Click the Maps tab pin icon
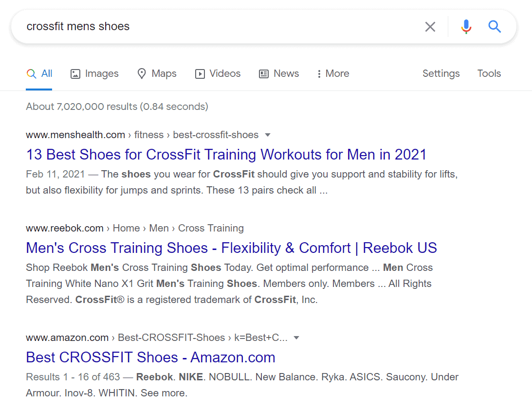 coord(142,74)
